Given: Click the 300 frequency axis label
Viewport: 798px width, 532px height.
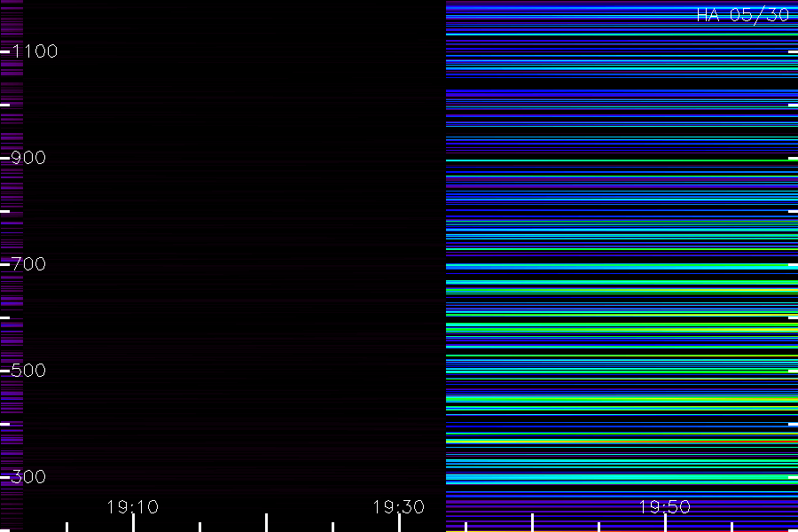Looking at the screenshot, I should (28, 477).
